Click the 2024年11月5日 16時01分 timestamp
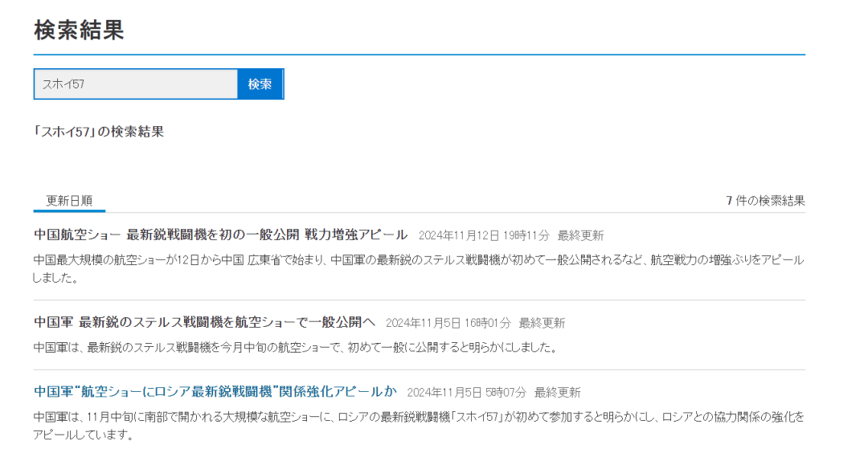Screen dimensions: 868x453 pos(448,323)
